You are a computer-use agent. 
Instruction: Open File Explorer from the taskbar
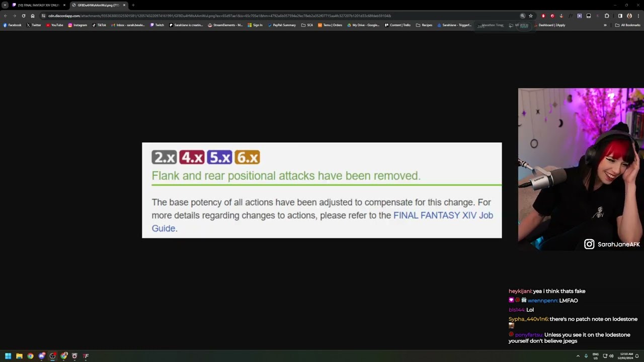click(x=19, y=356)
